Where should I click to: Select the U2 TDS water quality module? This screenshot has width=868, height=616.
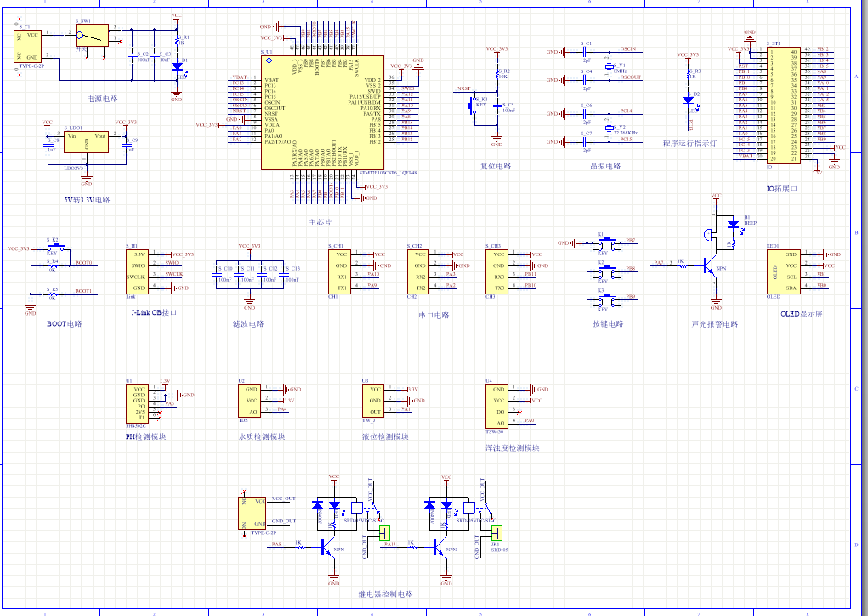point(250,400)
